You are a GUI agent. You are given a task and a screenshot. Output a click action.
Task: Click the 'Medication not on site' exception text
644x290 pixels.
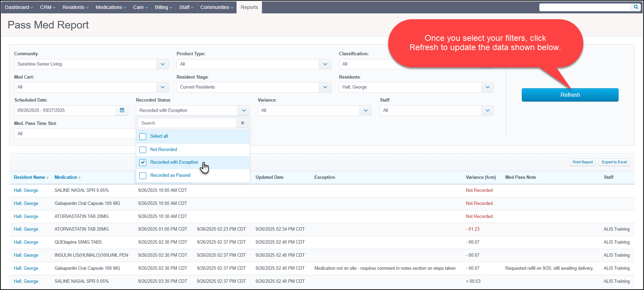coord(385,268)
